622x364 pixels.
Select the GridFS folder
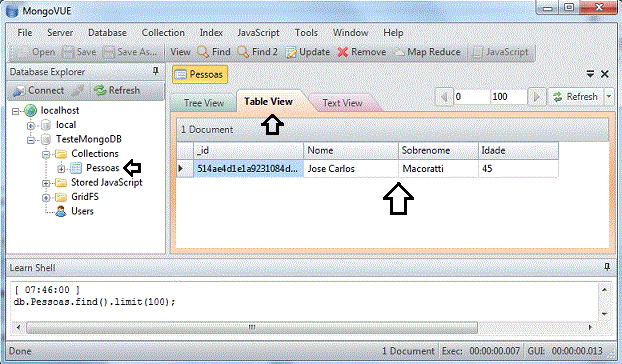tap(85, 197)
